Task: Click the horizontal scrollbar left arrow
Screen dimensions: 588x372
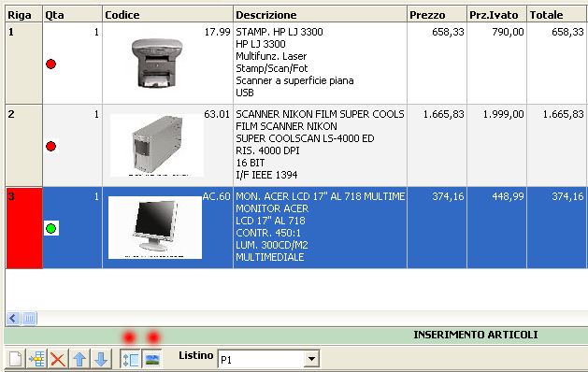Action: (13, 319)
